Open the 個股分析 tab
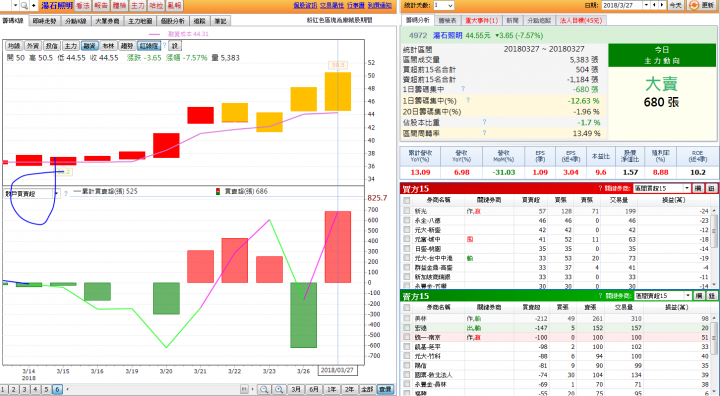The width and height of the screenshot is (720, 396). click(x=172, y=21)
